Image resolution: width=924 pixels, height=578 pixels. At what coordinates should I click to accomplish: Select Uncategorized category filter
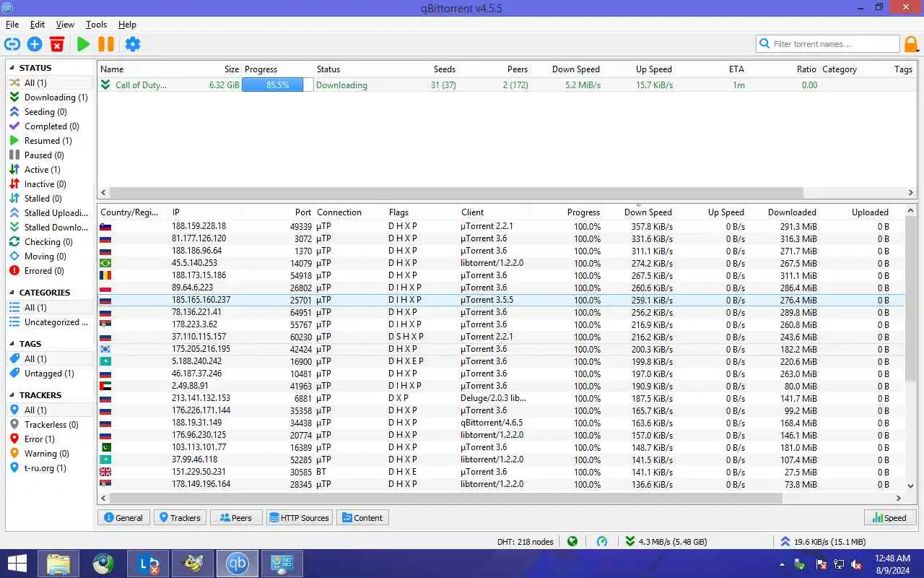click(50, 322)
